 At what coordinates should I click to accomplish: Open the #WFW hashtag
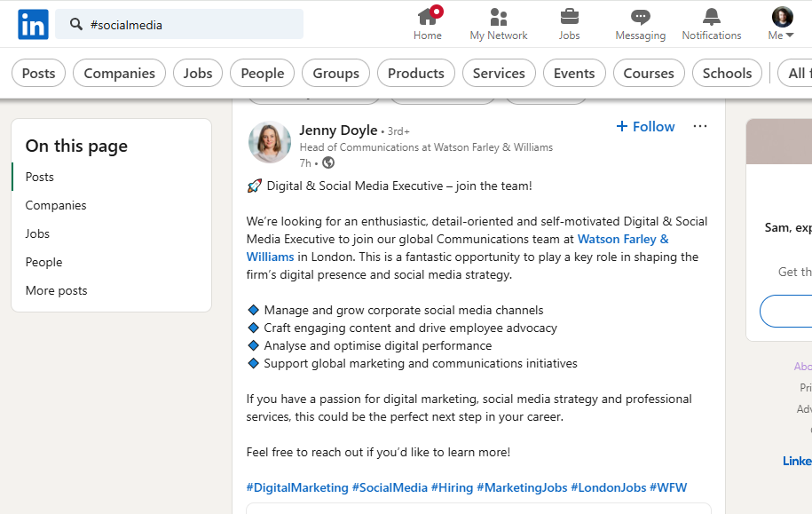pyautogui.click(x=668, y=487)
